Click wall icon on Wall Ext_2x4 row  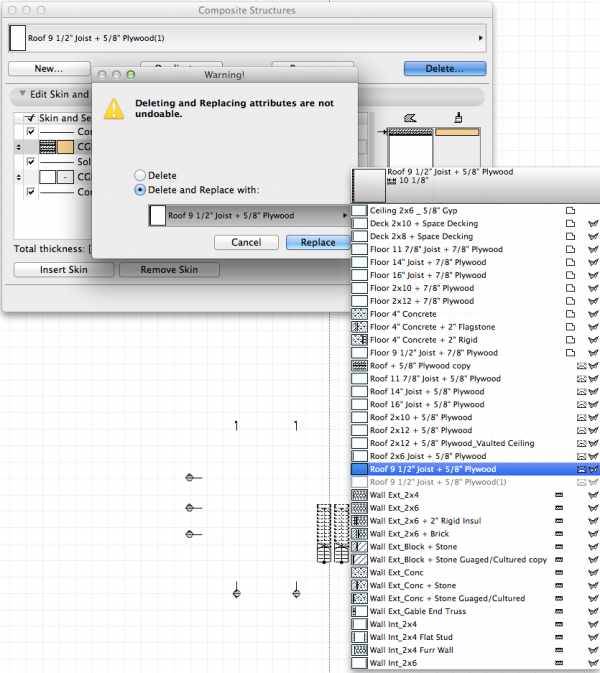pyautogui.click(x=559, y=495)
